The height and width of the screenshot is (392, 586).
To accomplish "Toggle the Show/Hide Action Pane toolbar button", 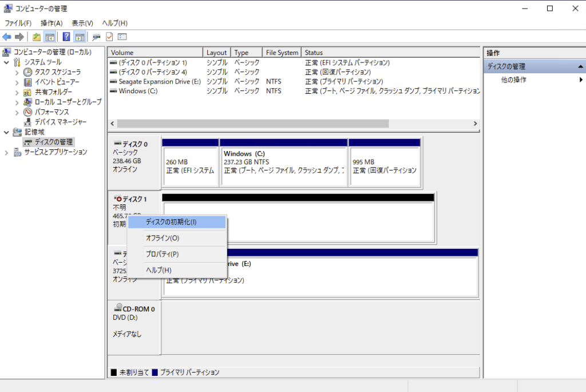I will [80, 37].
